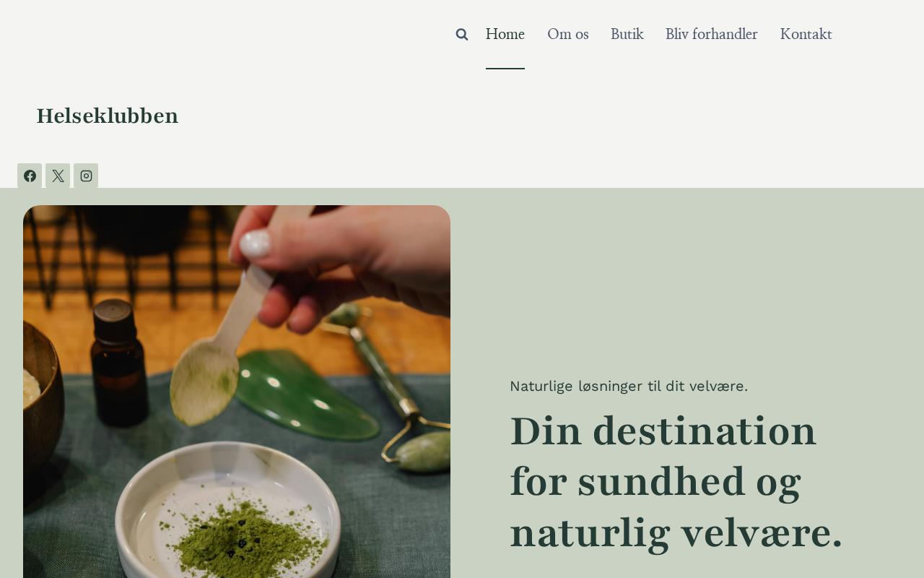Open the Kontakt page
Screen dimensions: 924x578
806,34
